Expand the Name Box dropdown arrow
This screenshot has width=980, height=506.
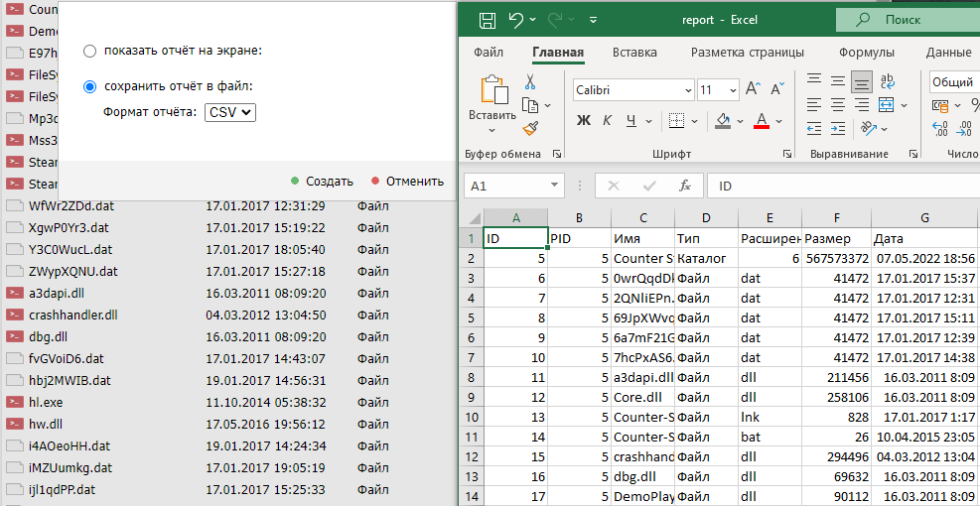[553, 186]
